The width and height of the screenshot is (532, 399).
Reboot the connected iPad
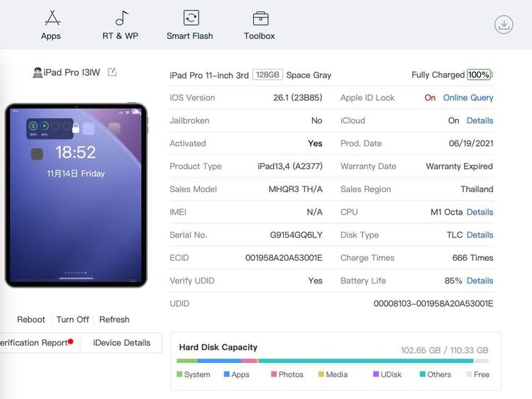pyautogui.click(x=31, y=320)
